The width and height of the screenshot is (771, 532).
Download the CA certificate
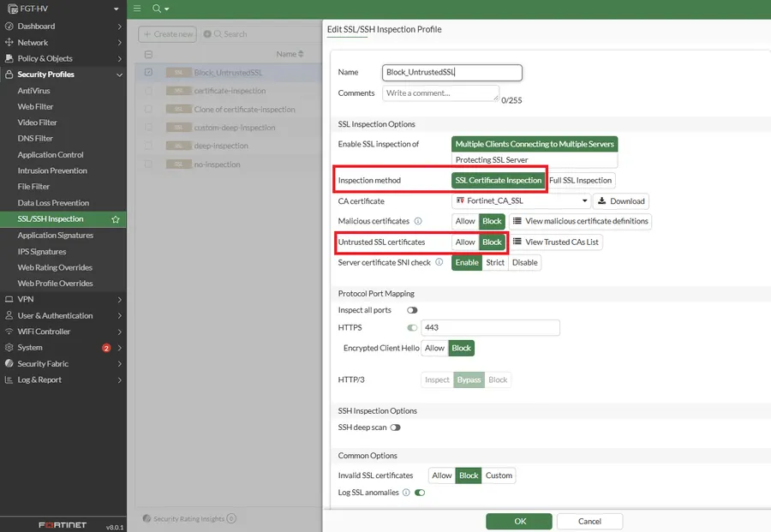(x=621, y=201)
